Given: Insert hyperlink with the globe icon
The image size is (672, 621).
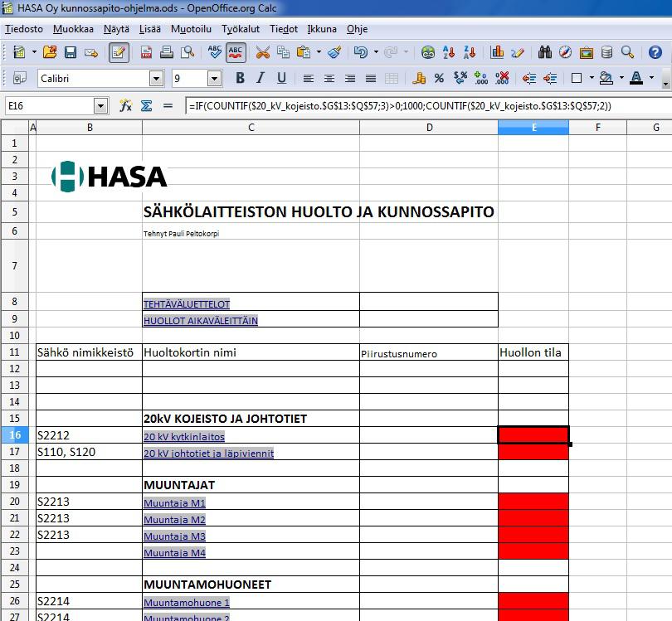Looking at the screenshot, I should (428, 52).
